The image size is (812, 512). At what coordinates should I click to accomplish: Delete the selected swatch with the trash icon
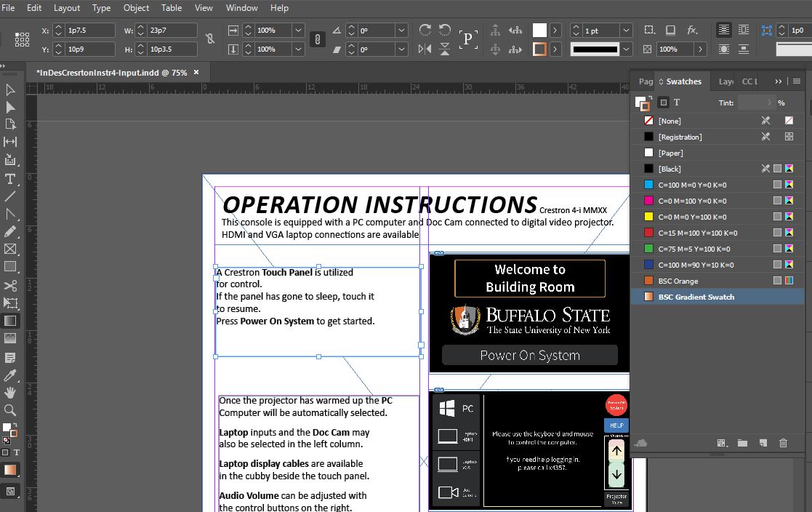[784, 443]
